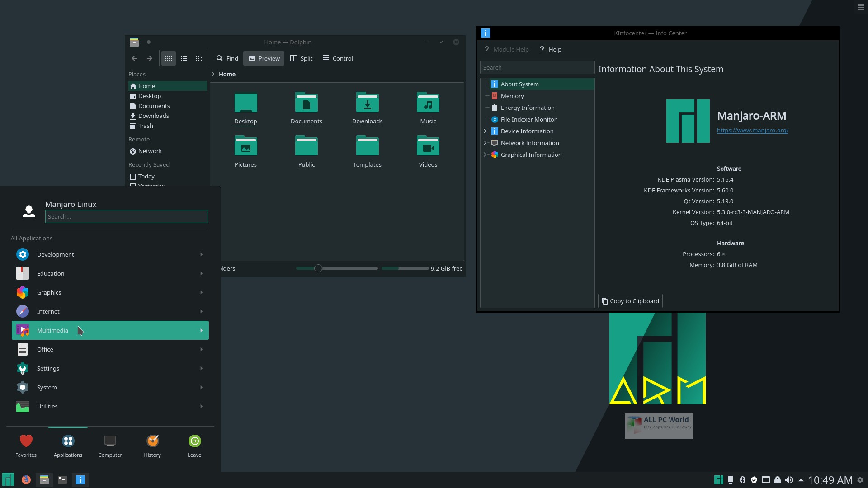The image size is (868, 488).
Task: Switch launcher to Computer tab
Action: [x=110, y=446]
